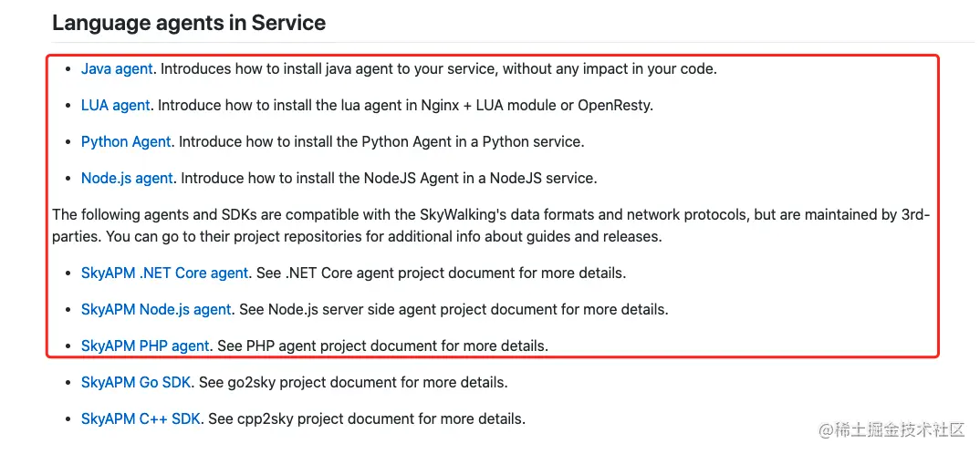Click the "Language agents in Service" heading
The height and width of the screenshot is (454, 980).
click(190, 23)
